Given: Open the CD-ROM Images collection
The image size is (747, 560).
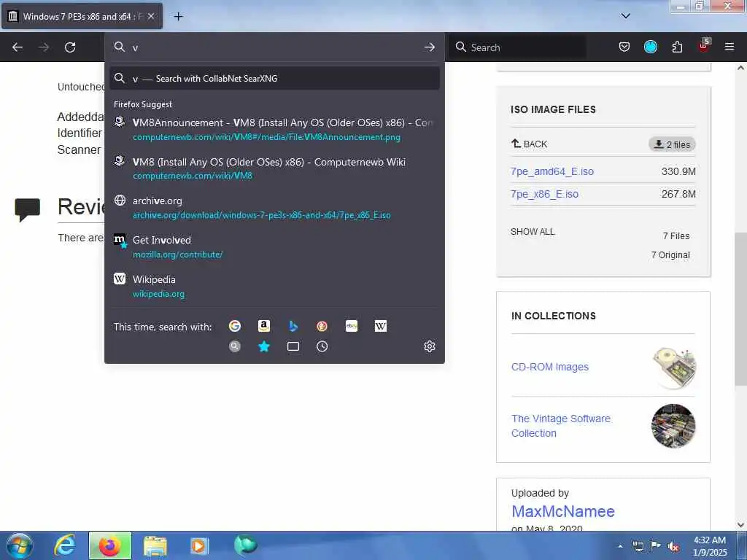Looking at the screenshot, I should [x=550, y=367].
